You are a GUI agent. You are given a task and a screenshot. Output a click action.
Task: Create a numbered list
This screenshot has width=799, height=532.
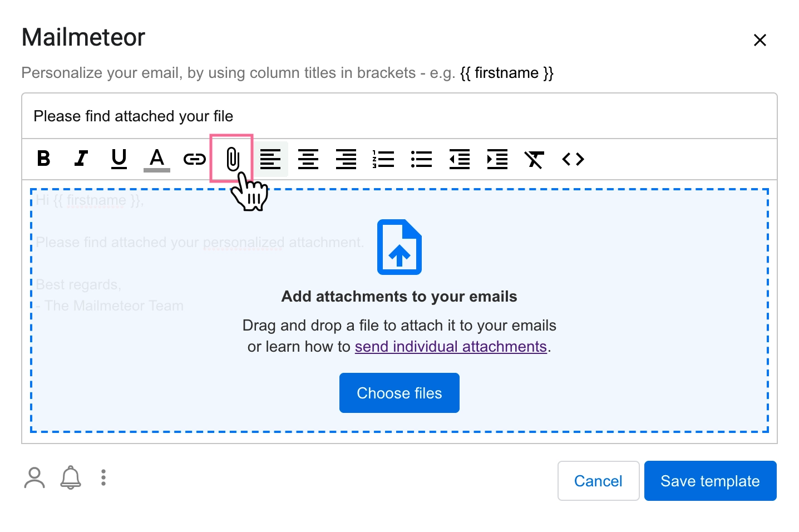(x=383, y=159)
